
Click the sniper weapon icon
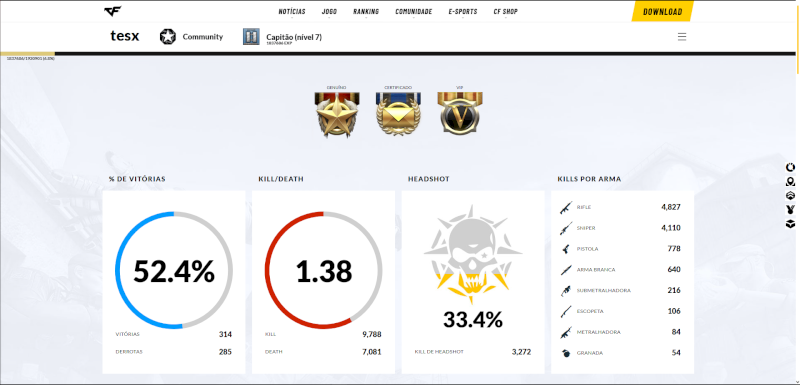566,228
